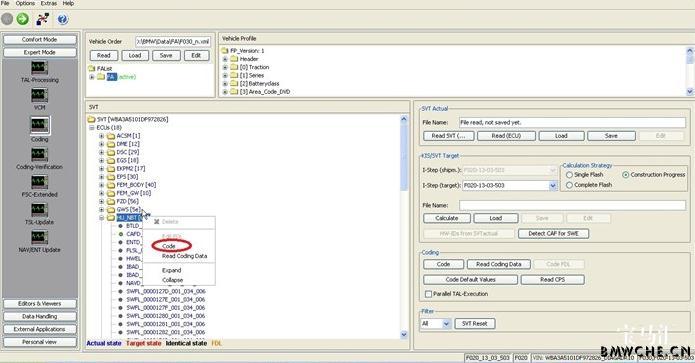Image resolution: width=695 pixels, height=363 pixels.
Task: Expand the FEM_GW [10] tree node
Action: pos(102,193)
